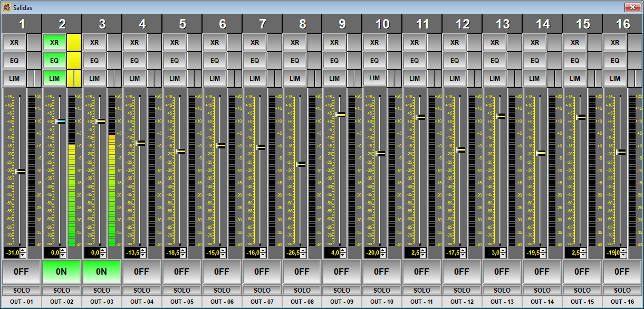The height and width of the screenshot is (309, 644).
Task: Click the fader handle on channel 9
Action: click(x=340, y=114)
